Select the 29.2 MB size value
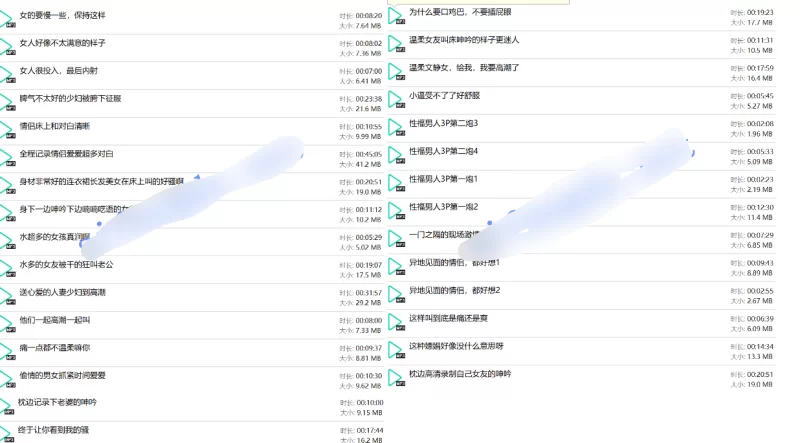Screen dimensions: 800x443 pos(368,303)
